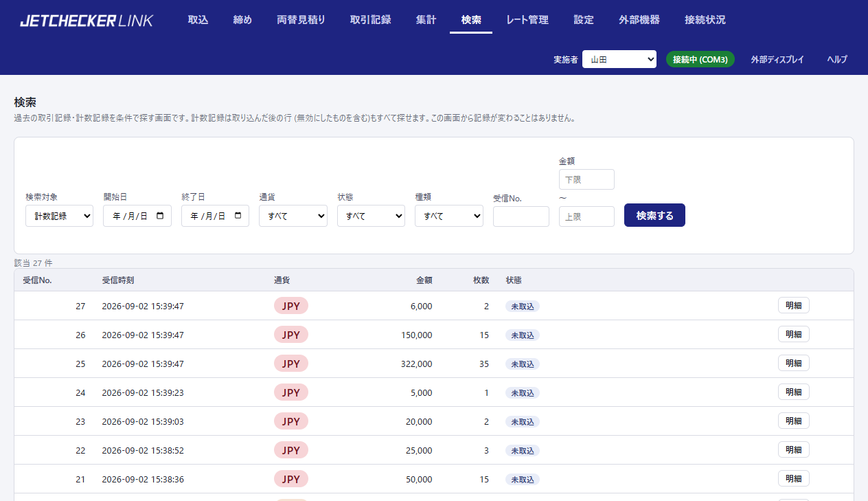Open the 状態 filter dropdown

[371, 216]
